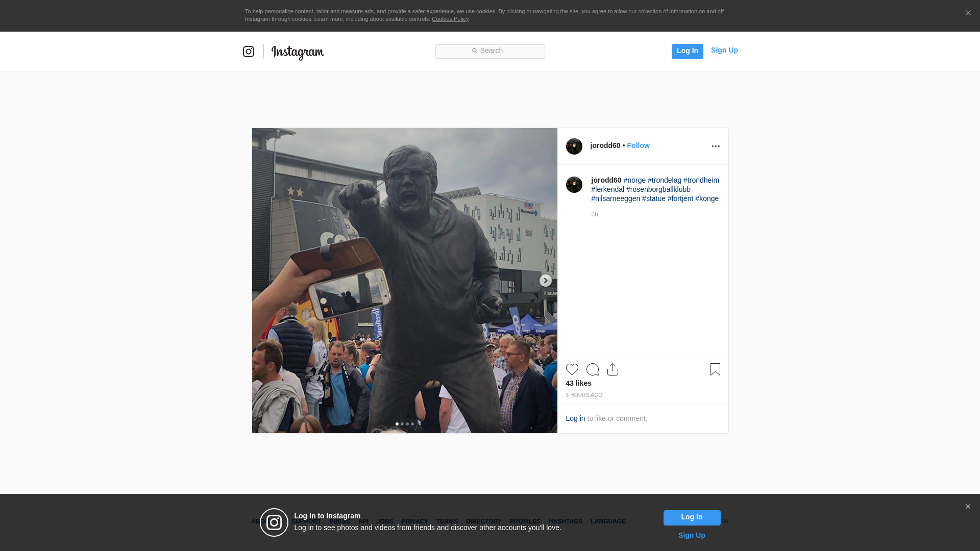Screen dimensions: 980x551
Task: Click the header Log In button
Action: click(x=687, y=52)
